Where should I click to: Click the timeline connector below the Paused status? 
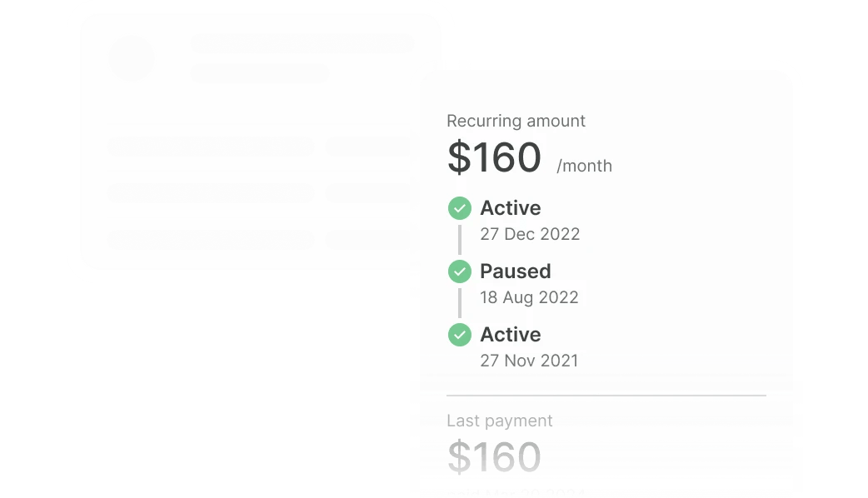[x=459, y=303]
